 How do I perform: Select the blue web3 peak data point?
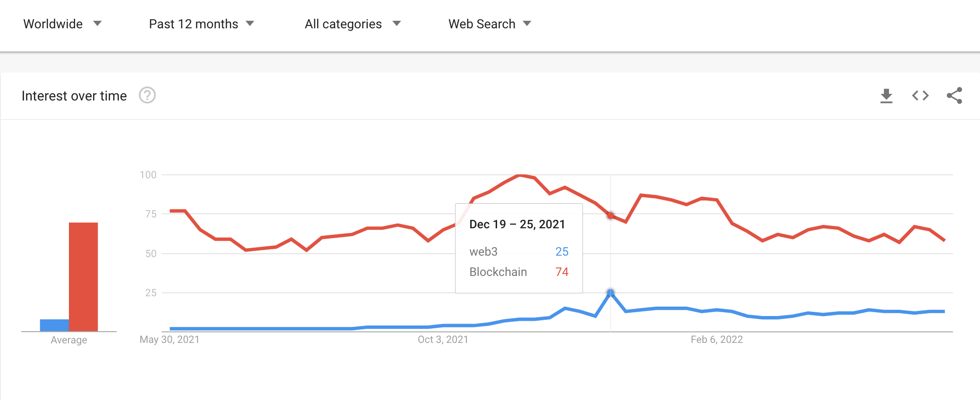610,293
